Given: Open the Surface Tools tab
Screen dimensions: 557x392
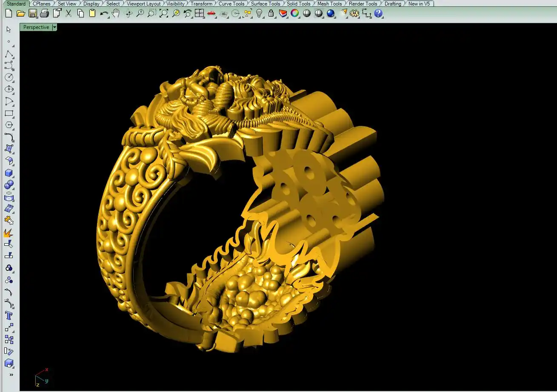Looking at the screenshot, I should [x=266, y=3].
